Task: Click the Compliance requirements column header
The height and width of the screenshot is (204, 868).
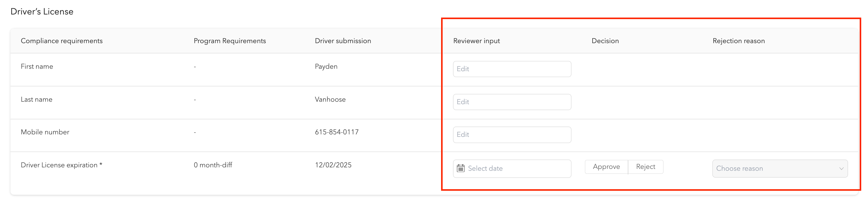Action: (62, 41)
